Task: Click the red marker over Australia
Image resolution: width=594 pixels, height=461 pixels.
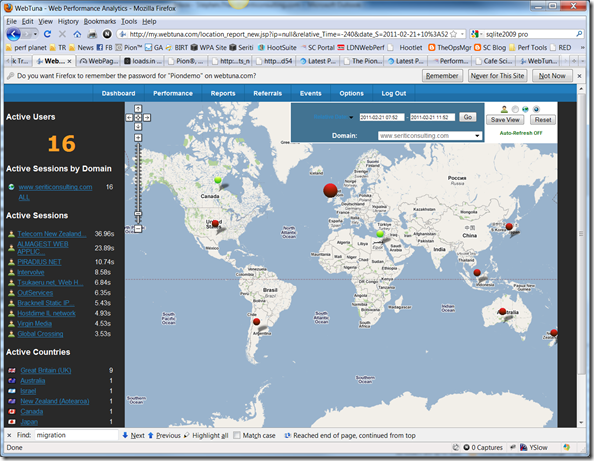Action: [503, 311]
